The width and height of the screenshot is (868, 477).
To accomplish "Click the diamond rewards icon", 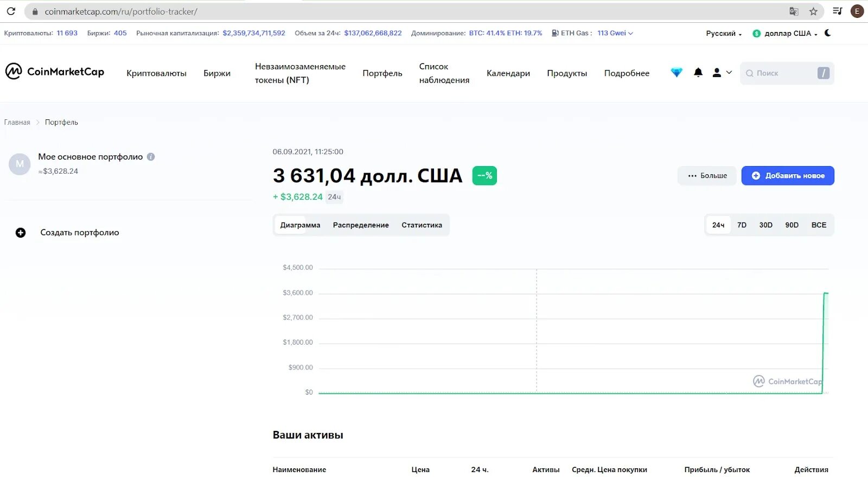I will point(676,72).
